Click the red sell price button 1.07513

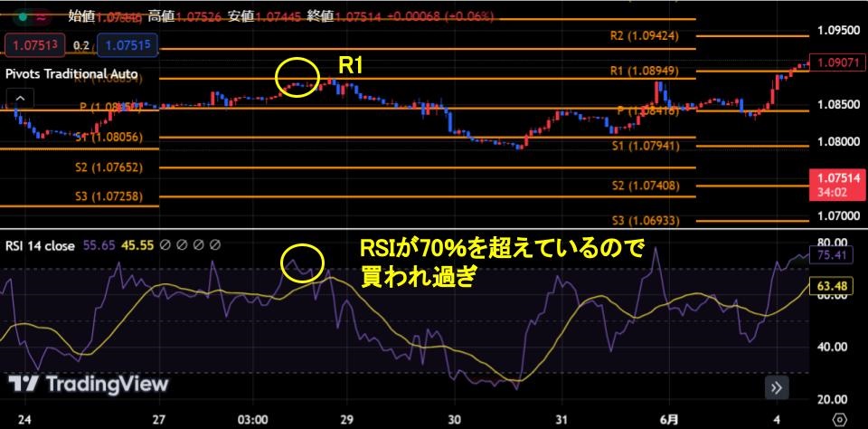point(35,45)
